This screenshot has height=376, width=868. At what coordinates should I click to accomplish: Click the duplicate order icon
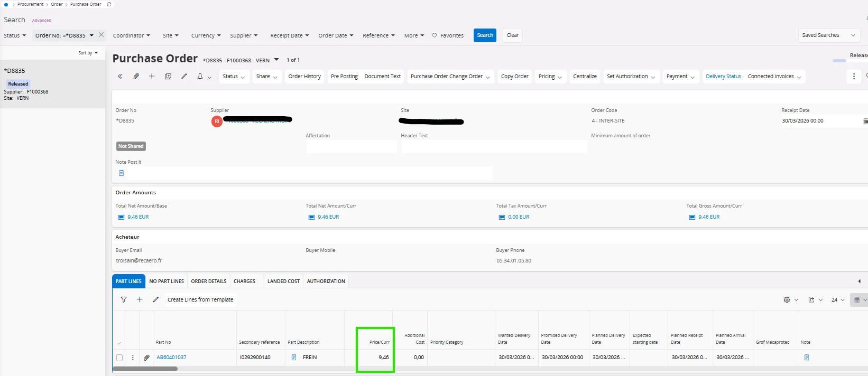tap(168, 77)
